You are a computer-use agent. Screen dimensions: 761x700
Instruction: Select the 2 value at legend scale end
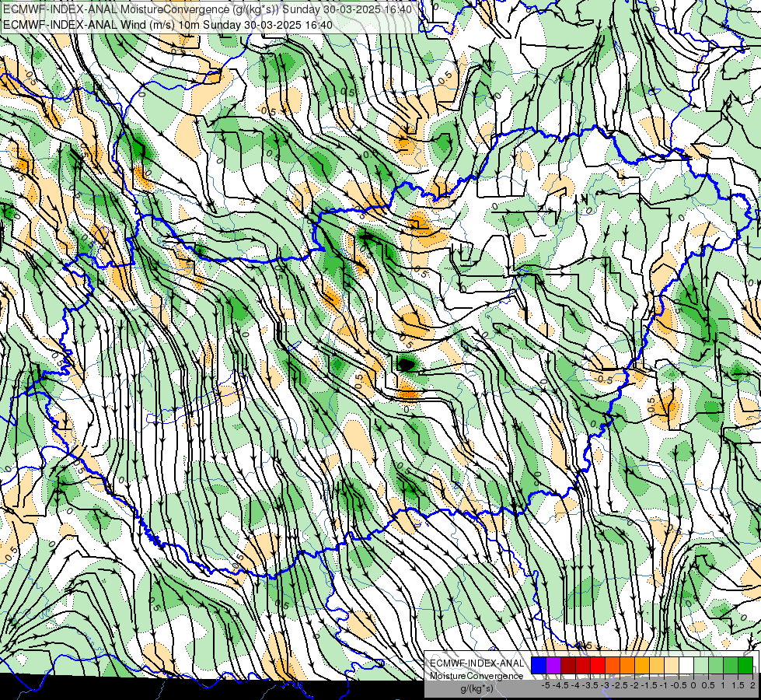[x=752, y=685]
